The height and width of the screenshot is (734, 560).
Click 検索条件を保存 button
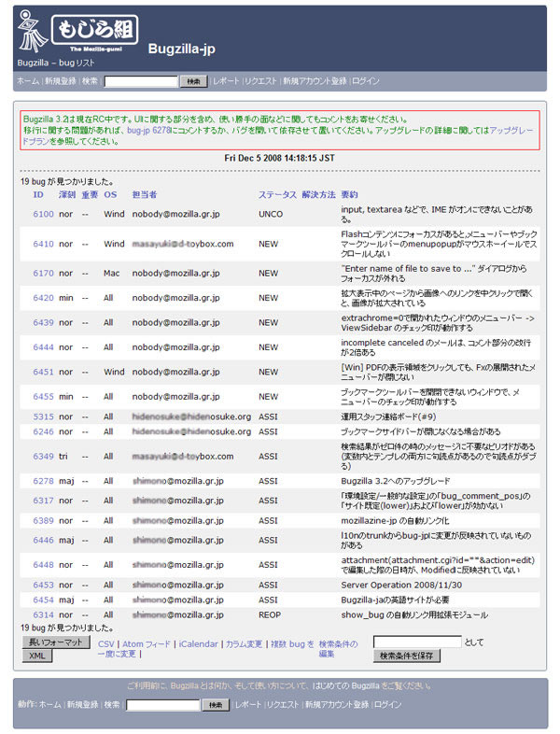point(407,656)
